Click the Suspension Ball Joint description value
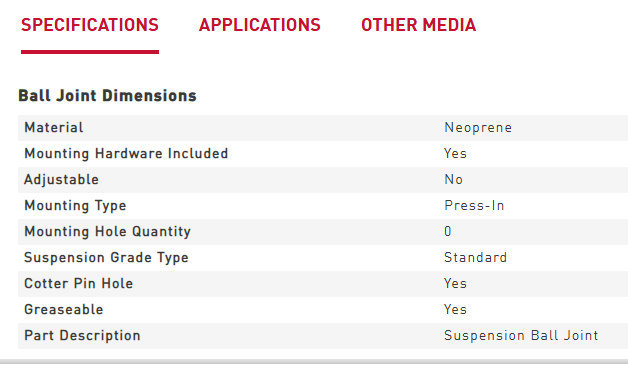This screenshot has height=367, width=628. coord(521,335)
